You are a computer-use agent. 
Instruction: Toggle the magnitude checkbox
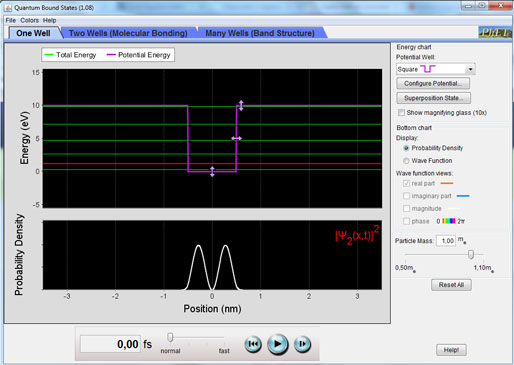click(x=406, y=209)
